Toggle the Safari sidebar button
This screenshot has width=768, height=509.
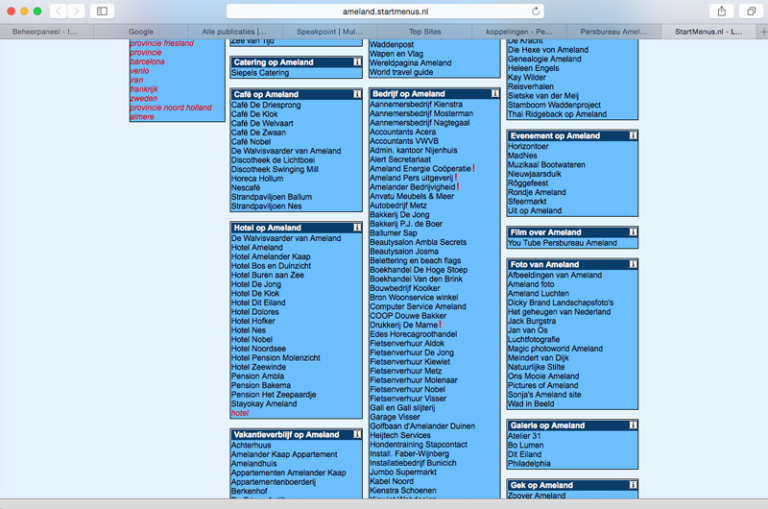[x=102, y=11]
